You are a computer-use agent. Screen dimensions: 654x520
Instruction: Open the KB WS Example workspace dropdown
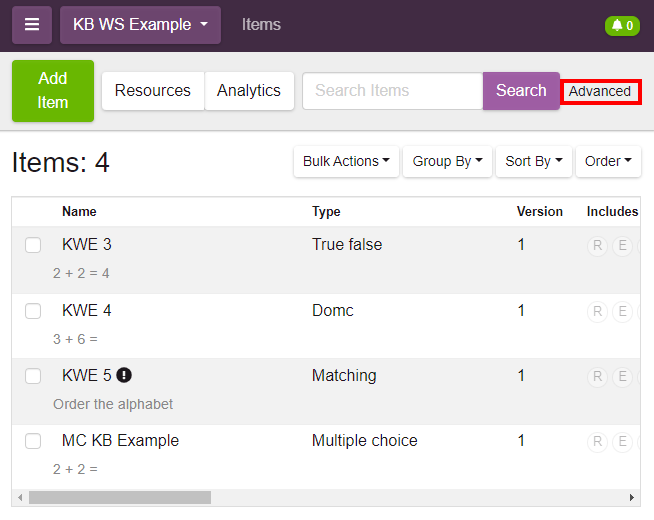pyautogui.click(x=140, y=25)
